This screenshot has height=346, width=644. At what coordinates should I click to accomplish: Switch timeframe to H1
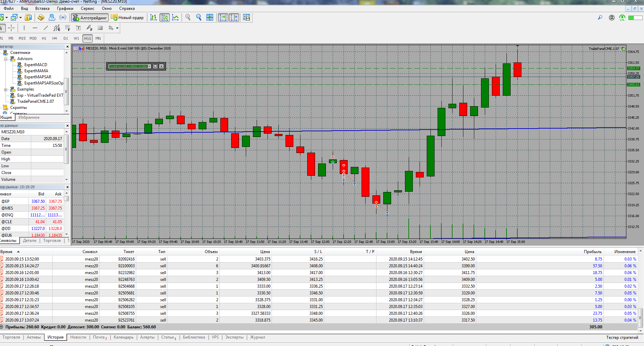[44, 38]
